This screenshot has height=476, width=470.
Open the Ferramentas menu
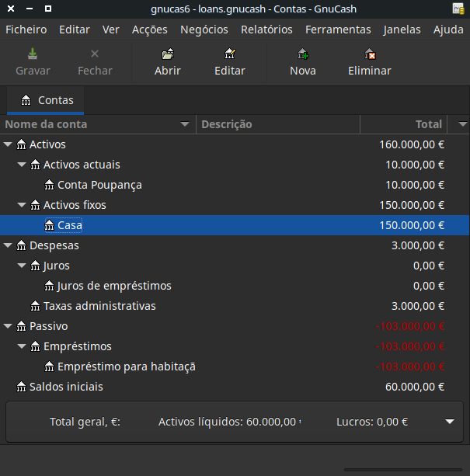coord(338,30)
